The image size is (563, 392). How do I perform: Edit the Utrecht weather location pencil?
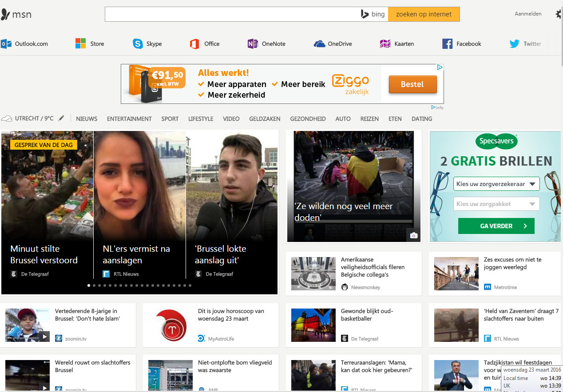pyautogui.click(x=61, y=118)
